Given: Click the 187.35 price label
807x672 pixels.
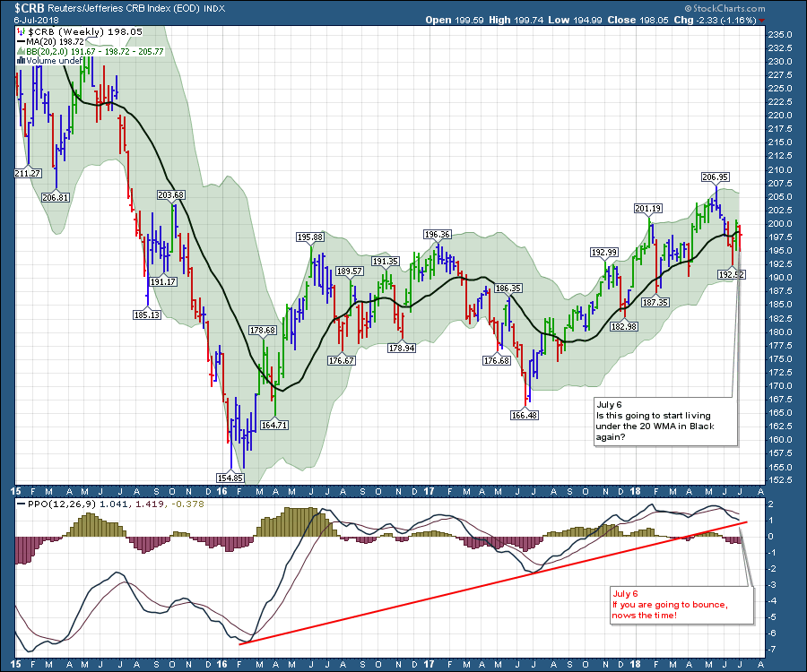Looking at the screenshot, I should (655, 302).
